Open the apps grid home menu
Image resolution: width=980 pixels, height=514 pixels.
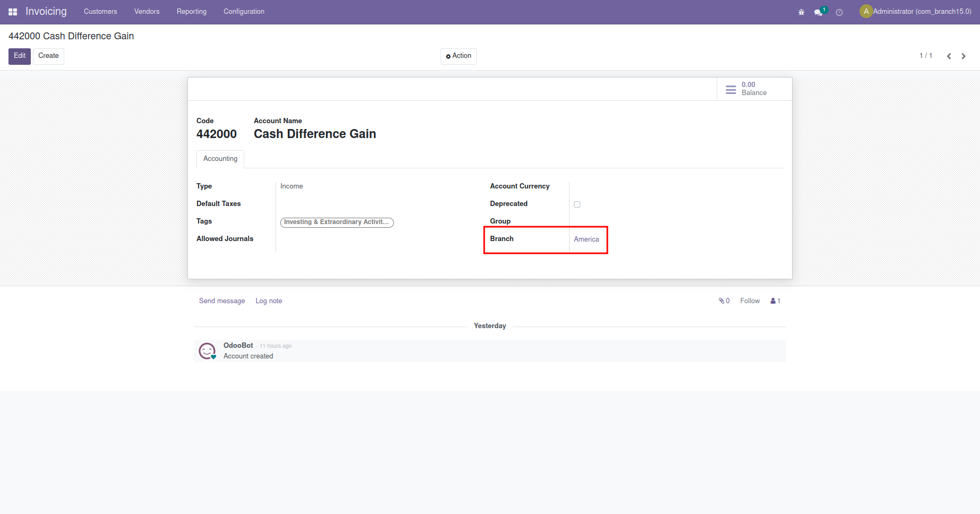click(x=13, y=12)
